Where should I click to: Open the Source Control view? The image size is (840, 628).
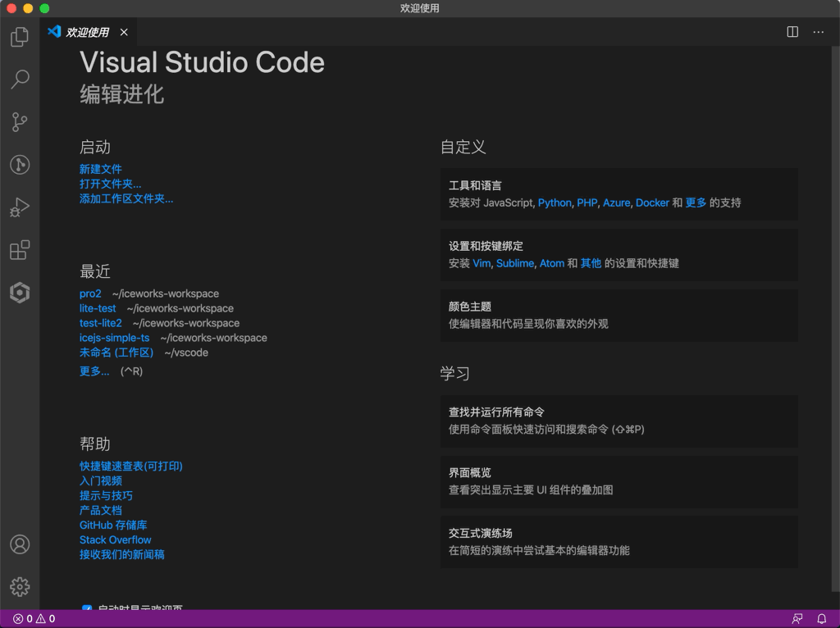19,122
